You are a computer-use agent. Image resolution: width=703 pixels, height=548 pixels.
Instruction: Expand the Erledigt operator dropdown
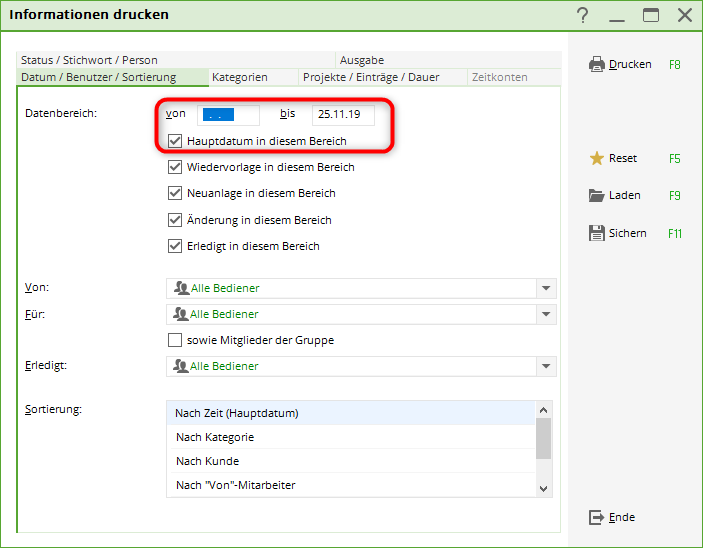point(546,366)
